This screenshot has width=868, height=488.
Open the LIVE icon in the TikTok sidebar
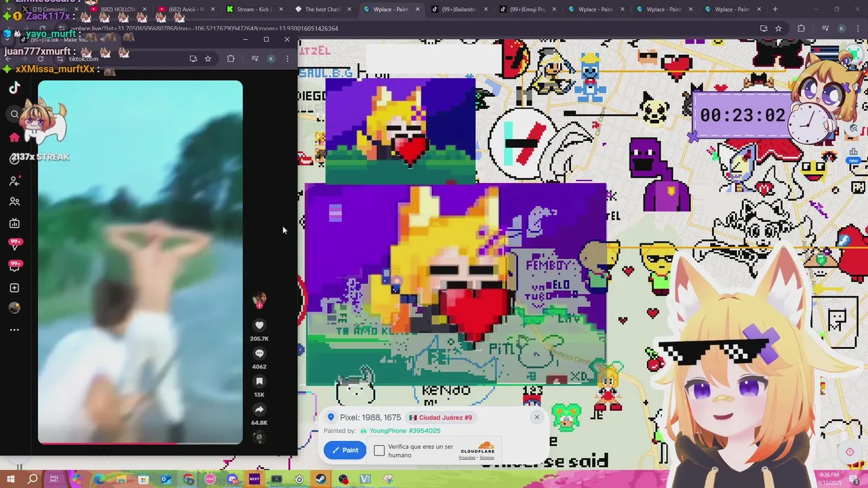click(14, 224)
